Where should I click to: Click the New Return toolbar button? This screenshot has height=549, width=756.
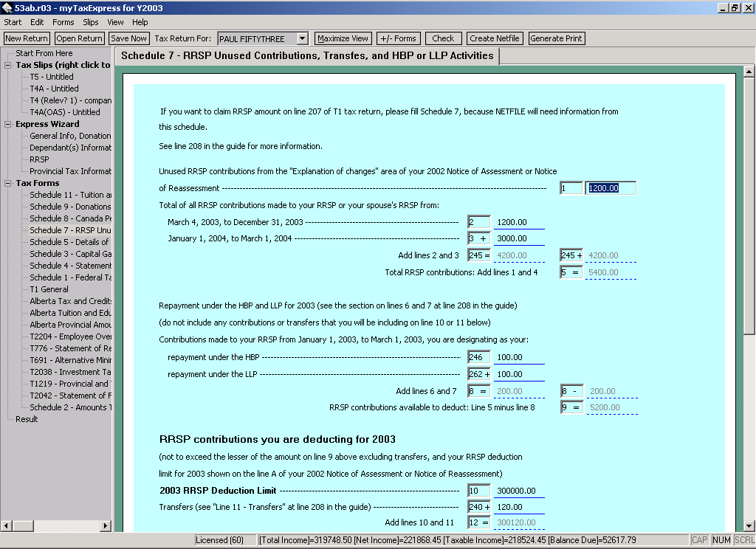27,38
